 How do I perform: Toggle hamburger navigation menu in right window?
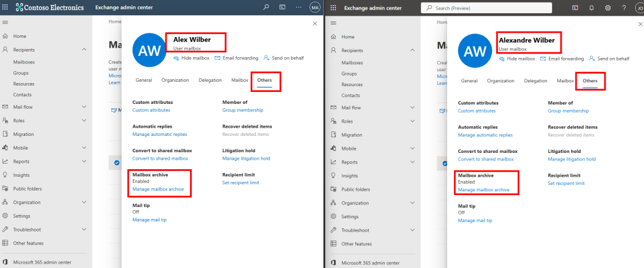(333, 23)
